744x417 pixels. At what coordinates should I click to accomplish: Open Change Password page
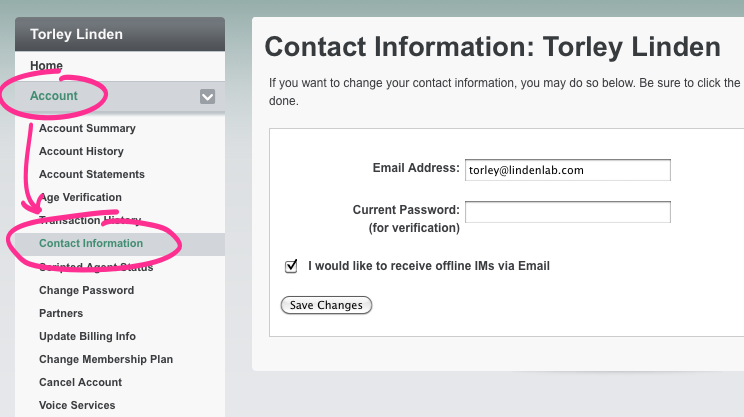click(86, 290)
